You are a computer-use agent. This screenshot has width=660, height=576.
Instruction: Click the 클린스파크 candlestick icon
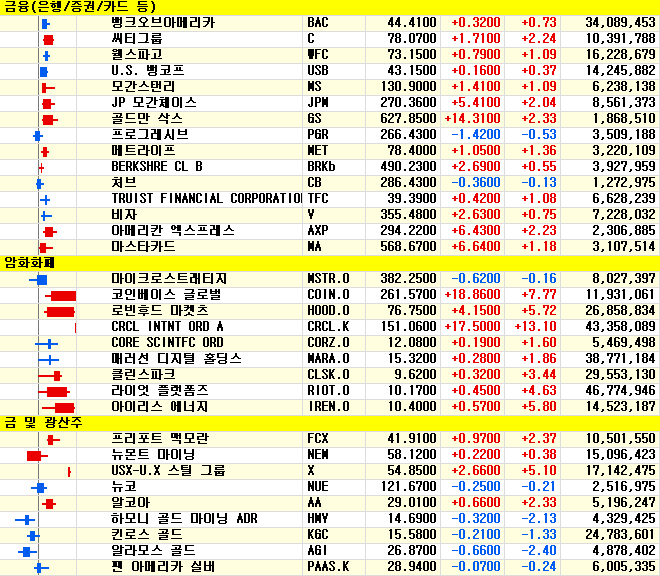coord(50,376)
